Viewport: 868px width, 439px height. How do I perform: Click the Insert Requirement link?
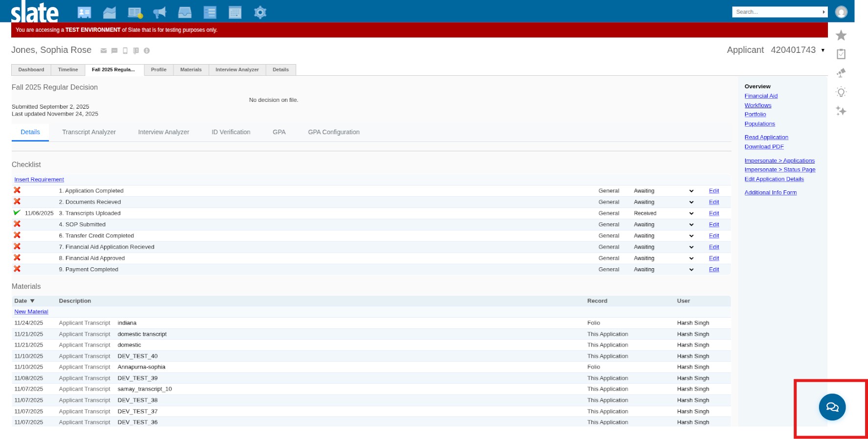coord(39,180)
